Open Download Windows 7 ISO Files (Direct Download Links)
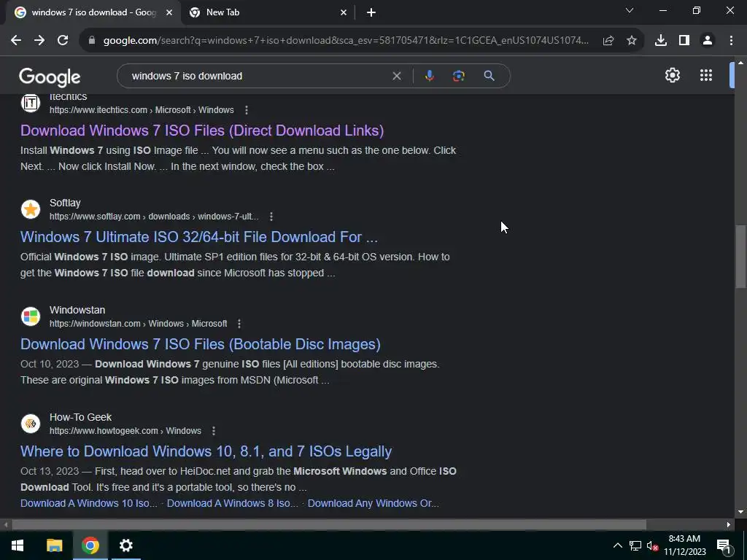The height and width of the screenshot is (560, 747). [x=202, y=131]
